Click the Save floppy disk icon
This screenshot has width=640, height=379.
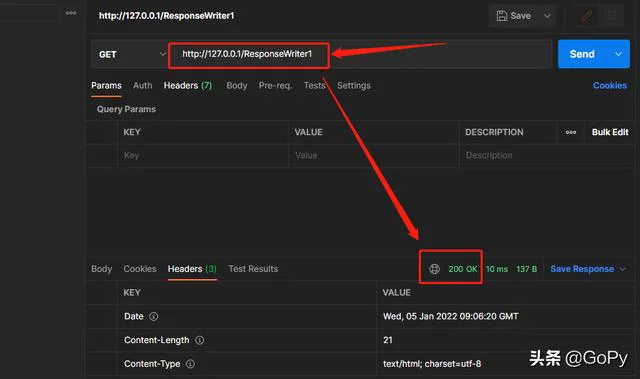click(x=502, y=16)
